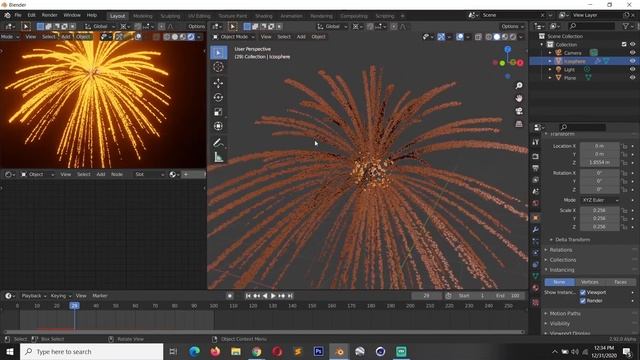Uncheck the Viewport show instancer checkbox
Image resolution: width=640 pixels, height=360 pixels.
tap(583, 292)
